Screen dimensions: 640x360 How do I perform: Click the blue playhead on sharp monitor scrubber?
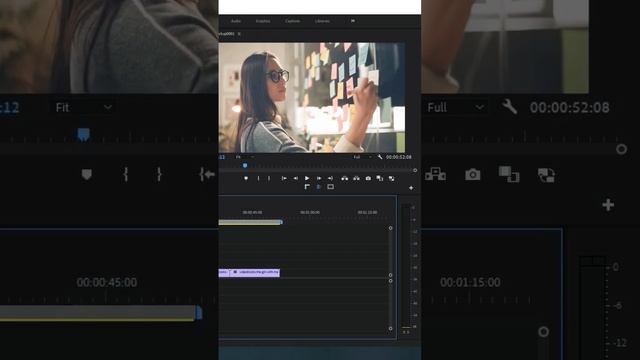click(x=245, y=165)
